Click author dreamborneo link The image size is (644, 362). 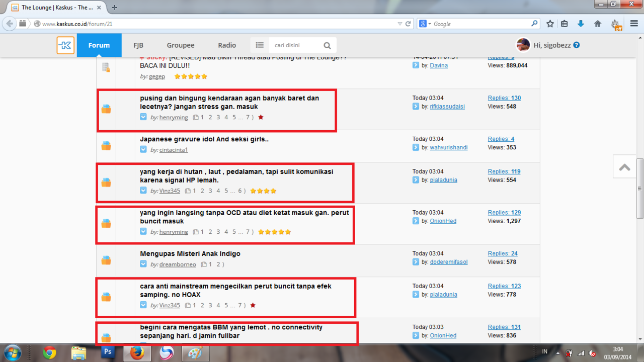[x=178, y=264]
